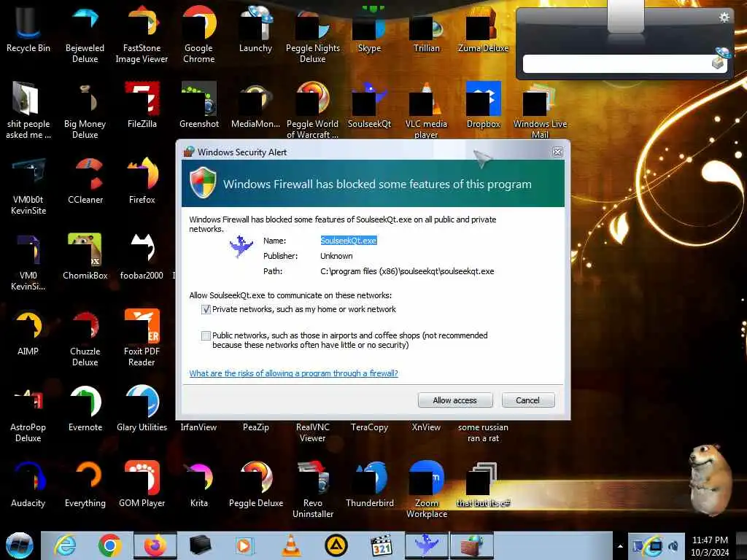
Task: Select the 'that but its c#' desktop file
Action: (x=483, y=485)
